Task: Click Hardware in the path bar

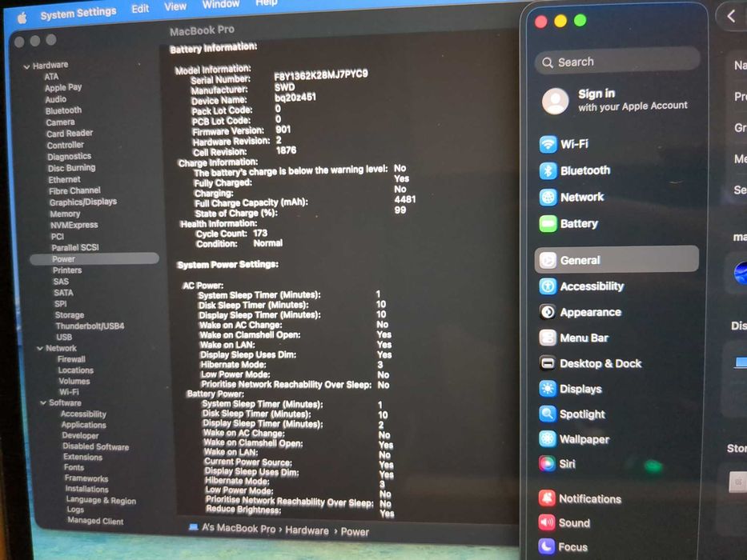Action: (x=307, y=530)
